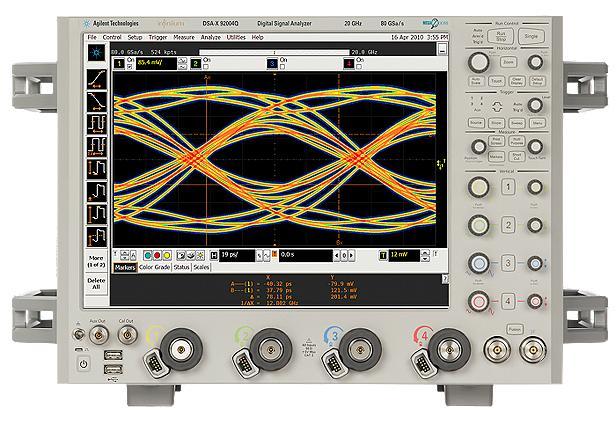Viewport: 616px width, 423px height.
Task: Click the large horizontal scale knob
Action: [x=478, y=62]
